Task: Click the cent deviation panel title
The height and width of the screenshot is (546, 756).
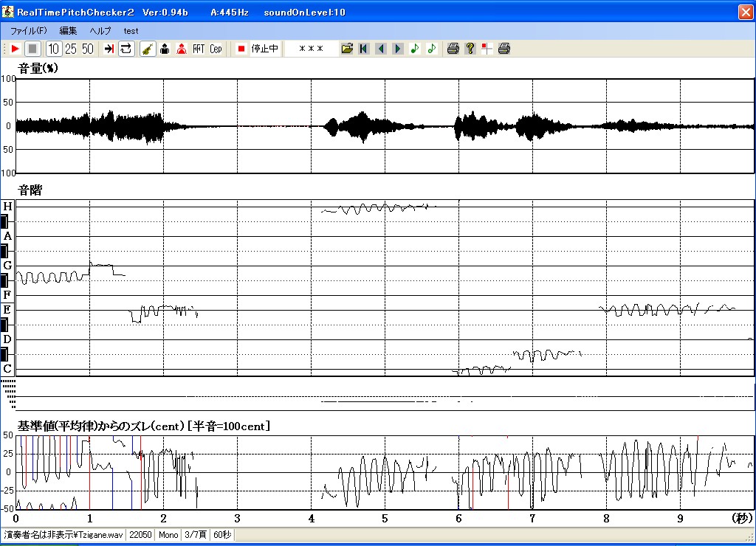Action: 144,426
